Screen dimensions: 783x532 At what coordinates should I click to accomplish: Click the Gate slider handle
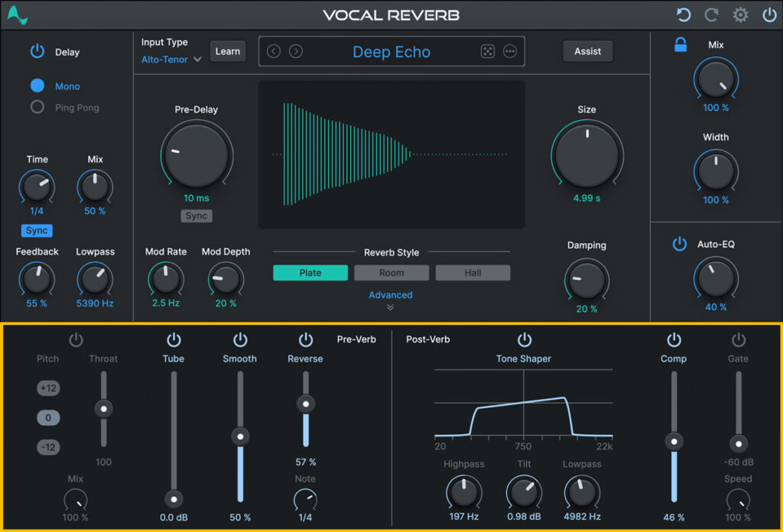pyautogui.click(x=739, y=443)
